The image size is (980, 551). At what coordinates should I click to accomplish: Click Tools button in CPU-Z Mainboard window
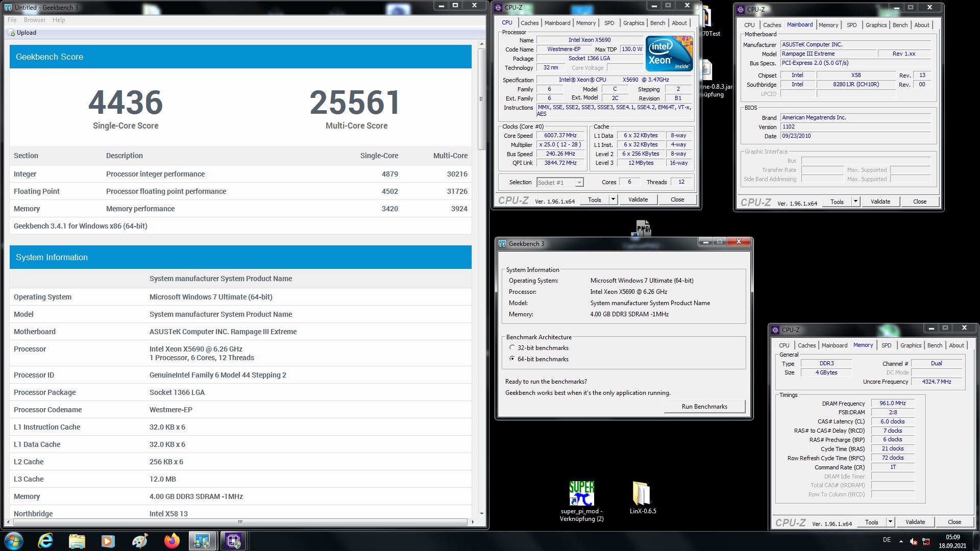click(837, 202)
